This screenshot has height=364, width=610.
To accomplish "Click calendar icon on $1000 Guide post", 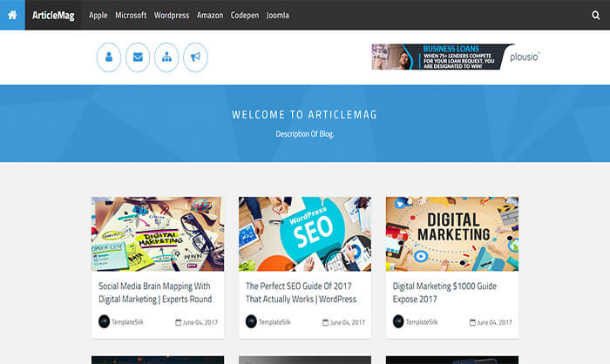I will pyautogui.click(x=472, y=322).
